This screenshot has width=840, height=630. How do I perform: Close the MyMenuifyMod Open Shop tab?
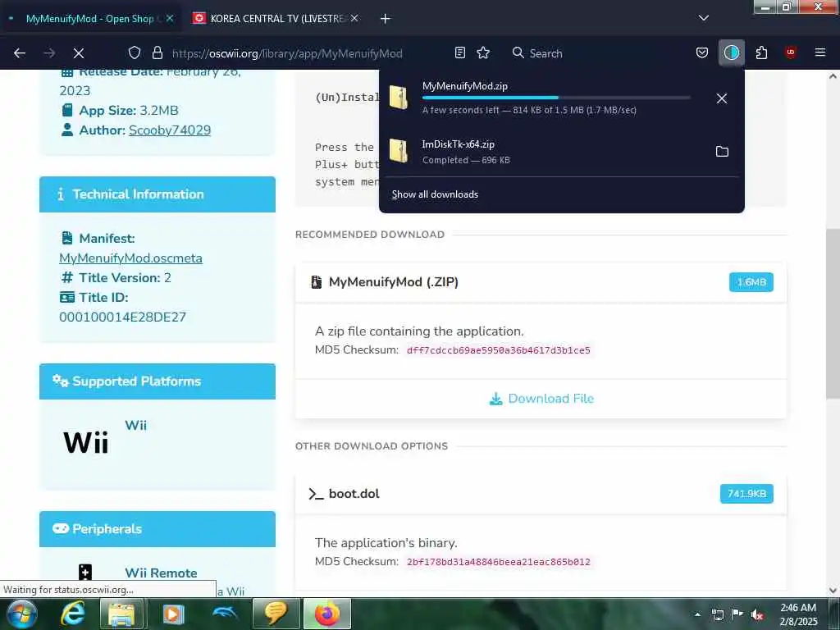[x=170, y=18]
